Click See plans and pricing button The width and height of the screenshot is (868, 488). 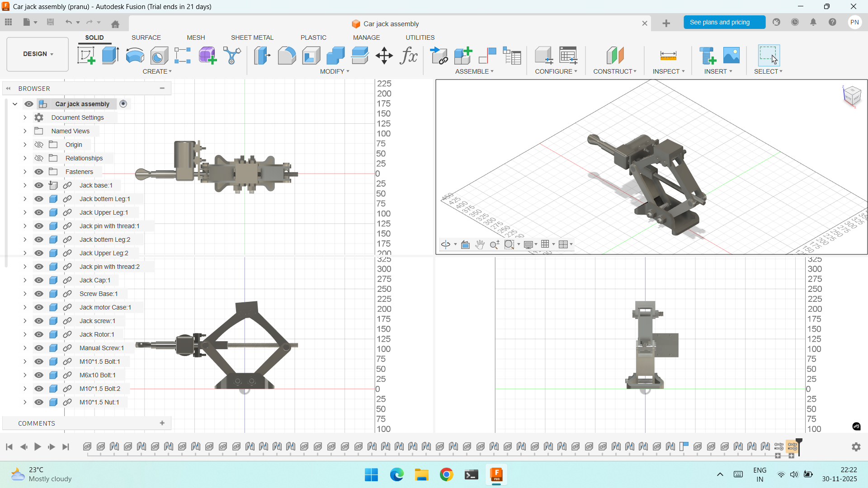point(724,22)
